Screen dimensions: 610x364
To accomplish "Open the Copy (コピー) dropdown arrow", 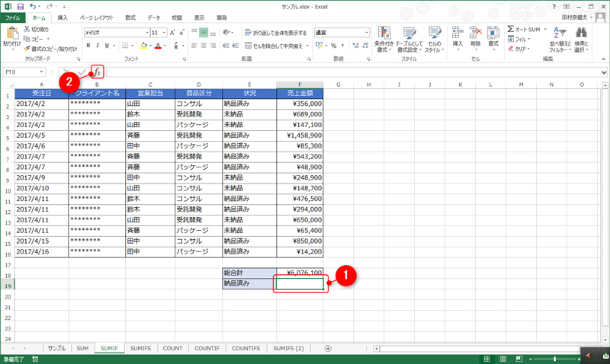I will pyautogui.click(x=48, y=39).
